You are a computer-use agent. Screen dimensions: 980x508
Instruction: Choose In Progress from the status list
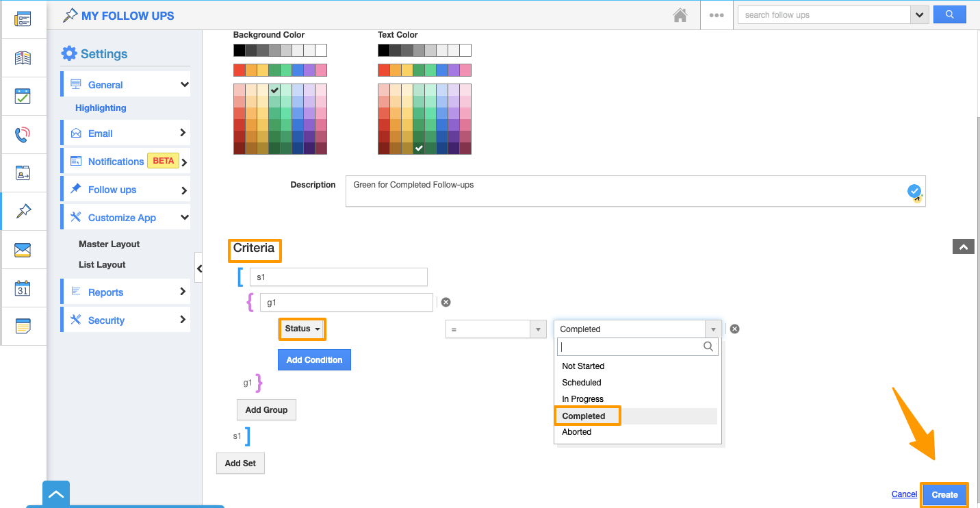(582, 399)
